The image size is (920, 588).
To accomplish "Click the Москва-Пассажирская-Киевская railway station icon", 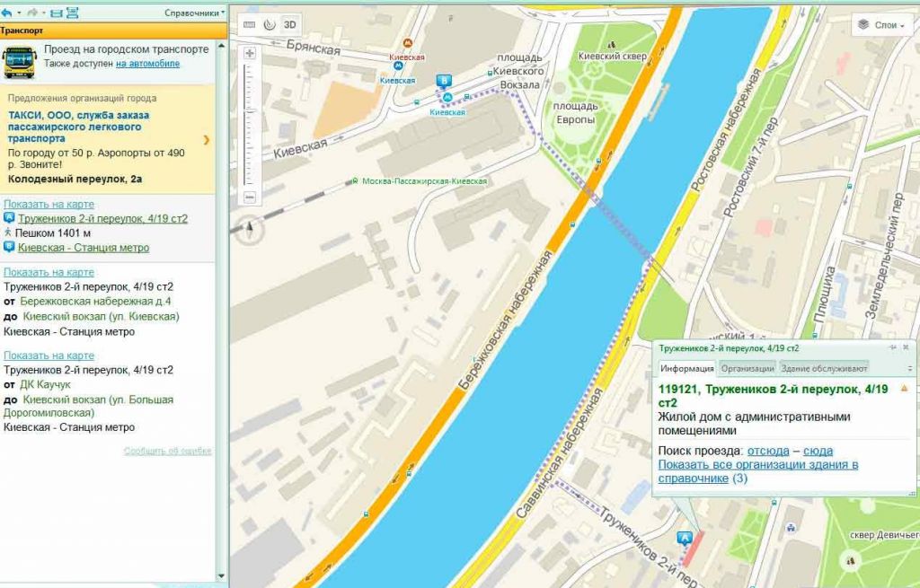I will point(354,181).
